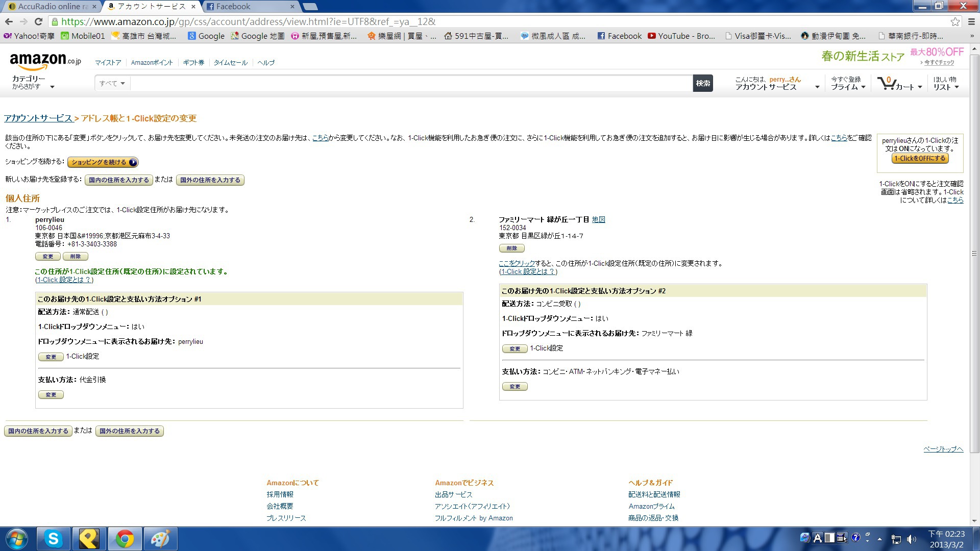Click new tab button
980x551 pixels.
pos(310,7)
